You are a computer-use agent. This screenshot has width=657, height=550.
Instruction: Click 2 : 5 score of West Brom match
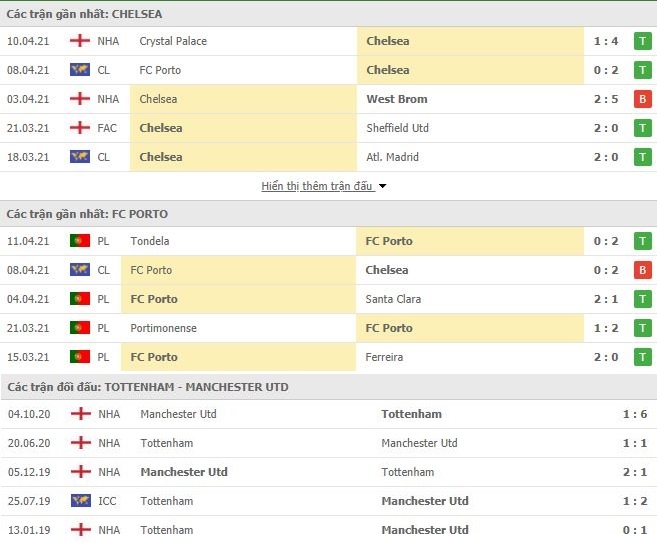point(606,99)
